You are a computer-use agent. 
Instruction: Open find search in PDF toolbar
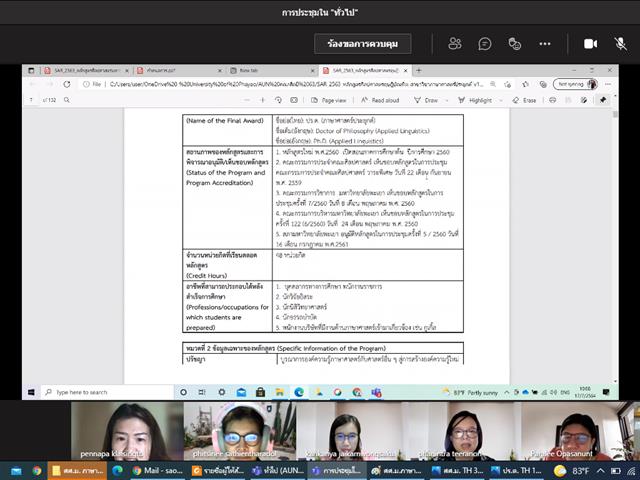67,100
